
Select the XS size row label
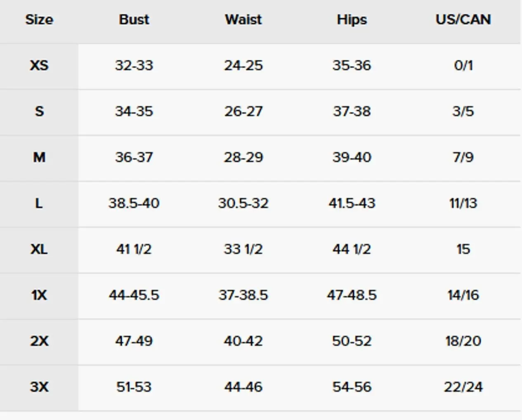point(39,65)
